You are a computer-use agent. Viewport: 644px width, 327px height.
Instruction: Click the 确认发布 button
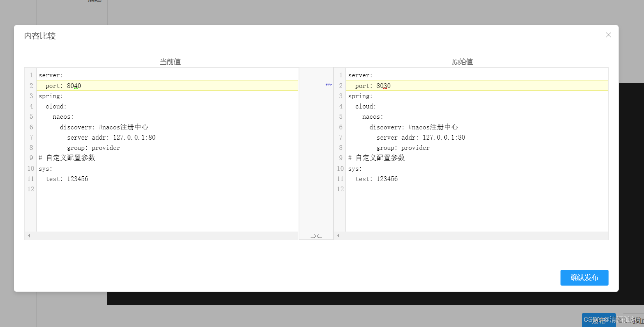point(584,278)
